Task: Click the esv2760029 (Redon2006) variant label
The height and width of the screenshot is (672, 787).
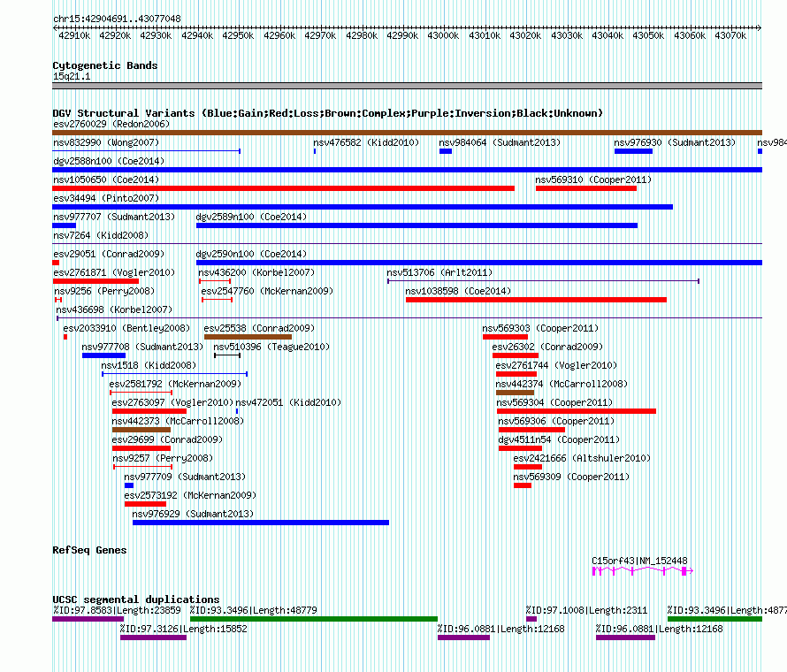Action: pos(111,124)
